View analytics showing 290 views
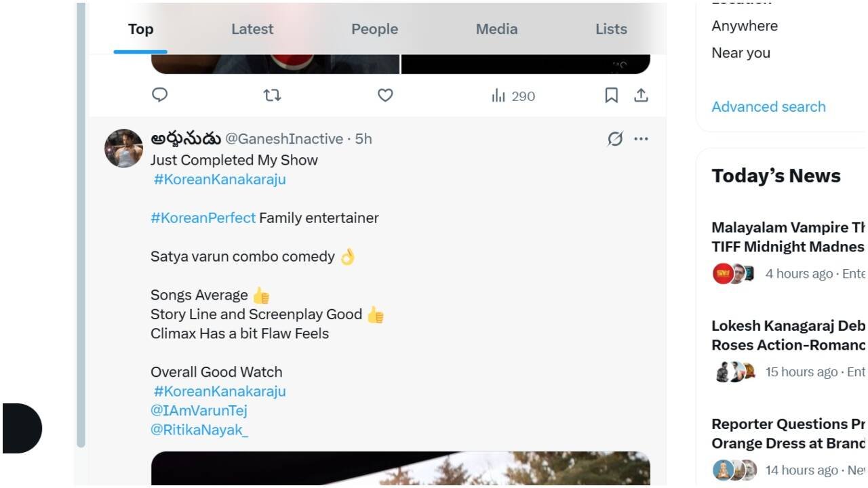 [x=513, y=96]
